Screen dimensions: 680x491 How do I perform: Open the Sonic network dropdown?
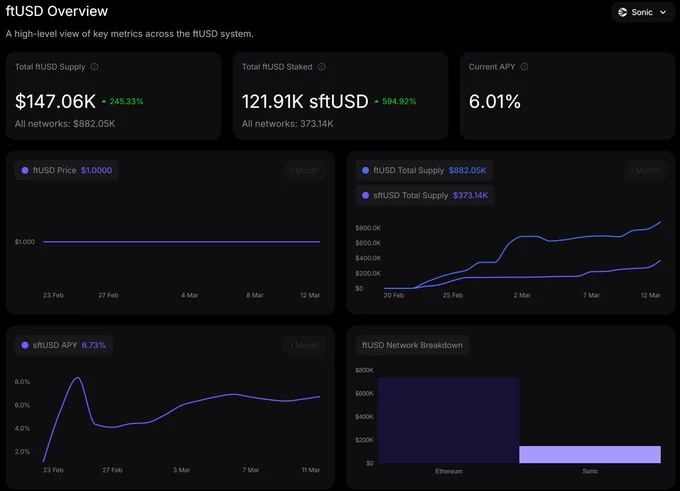pyautogui.click(x=643, y=12)
